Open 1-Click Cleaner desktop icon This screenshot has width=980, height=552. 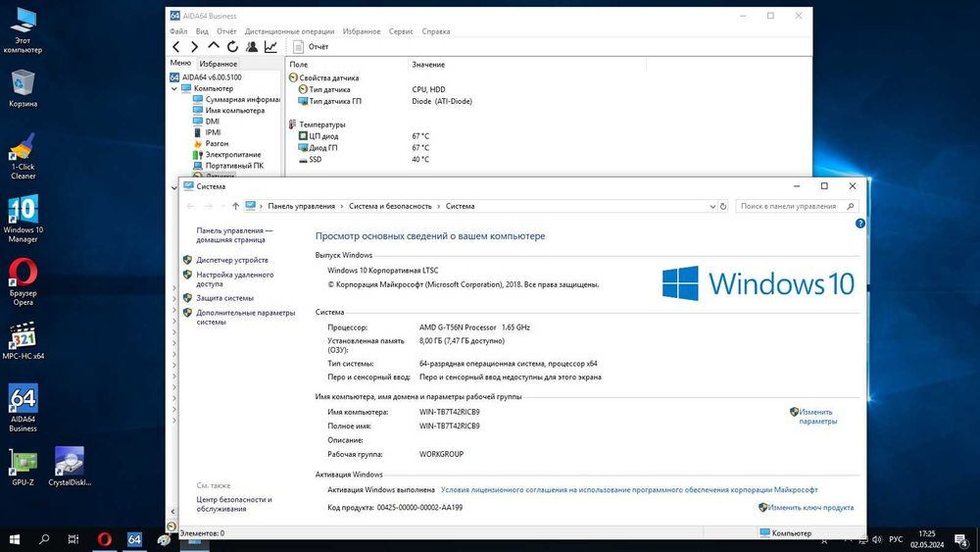pyautogui.click(x=23, y=156)
